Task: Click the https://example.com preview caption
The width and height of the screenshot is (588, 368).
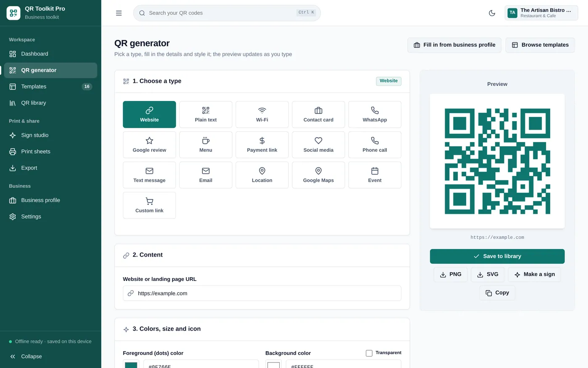Action: click(x=497, y=237)
